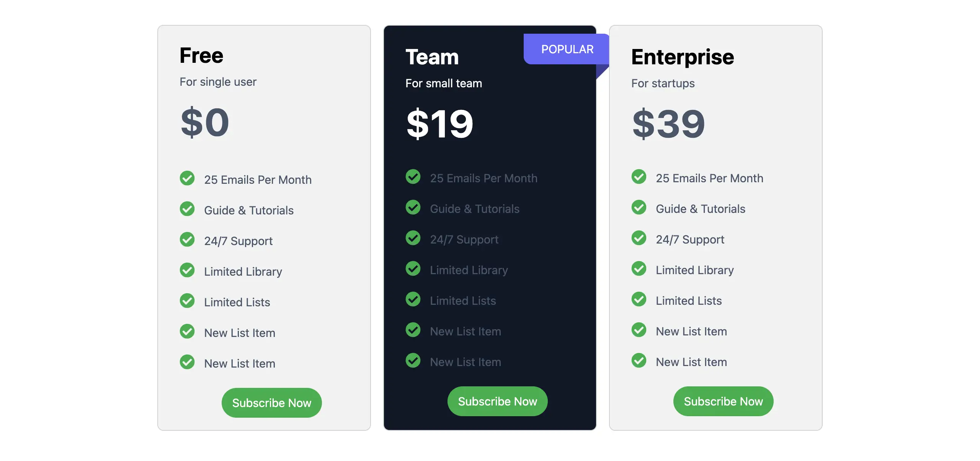Click the Free plan title

coord(201,55)
